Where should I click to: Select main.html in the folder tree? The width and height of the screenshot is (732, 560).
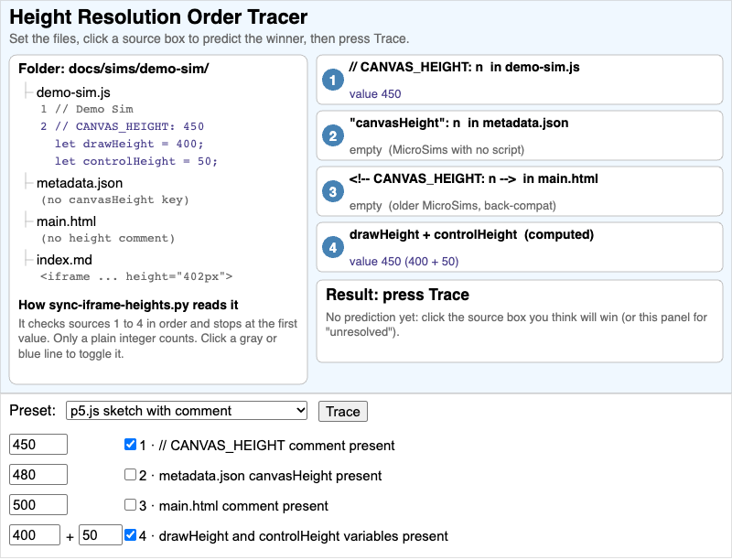(x=66, y=221)
